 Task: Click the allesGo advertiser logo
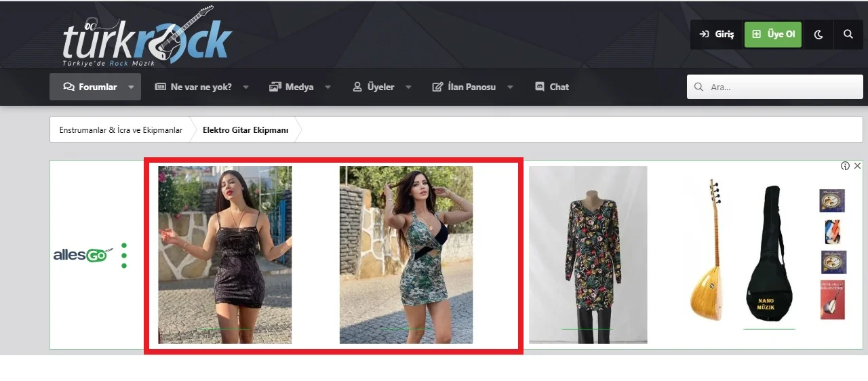tap(83, 256)
